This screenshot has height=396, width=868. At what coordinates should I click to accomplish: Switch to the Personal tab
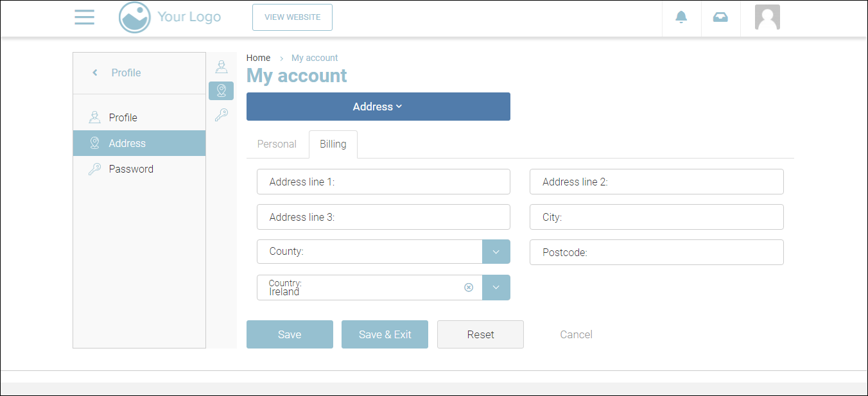pos(277,144)
